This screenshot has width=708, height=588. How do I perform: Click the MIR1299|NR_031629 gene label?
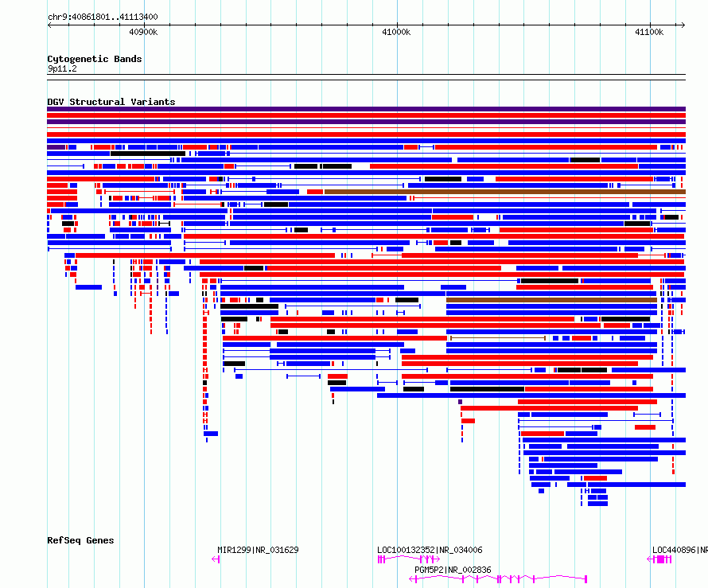tap(258, 550)
